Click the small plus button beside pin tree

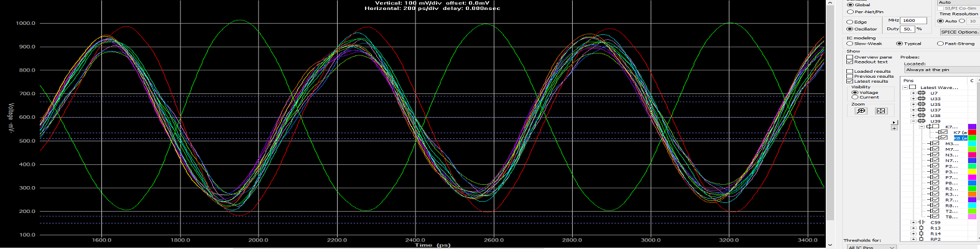click(x=894, y=128)
